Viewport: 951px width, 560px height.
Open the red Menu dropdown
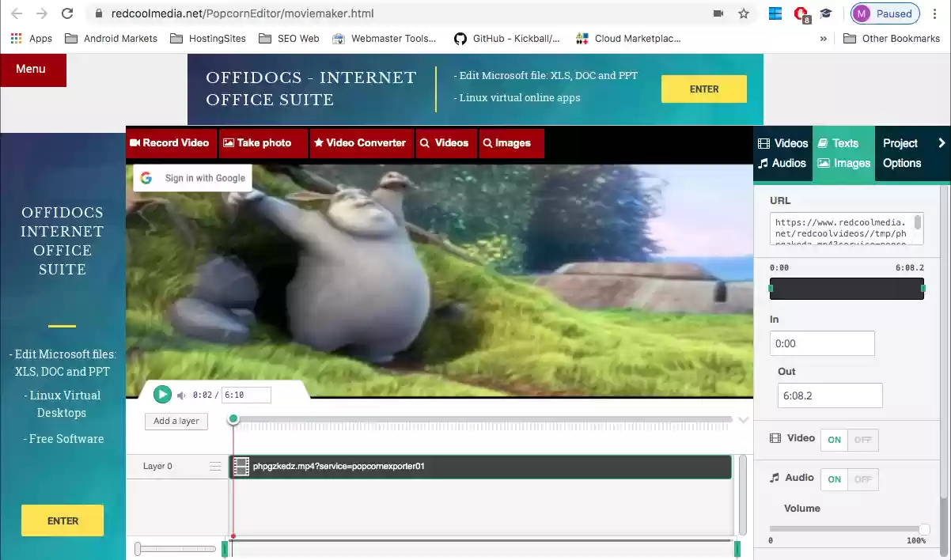pos(32,70)
